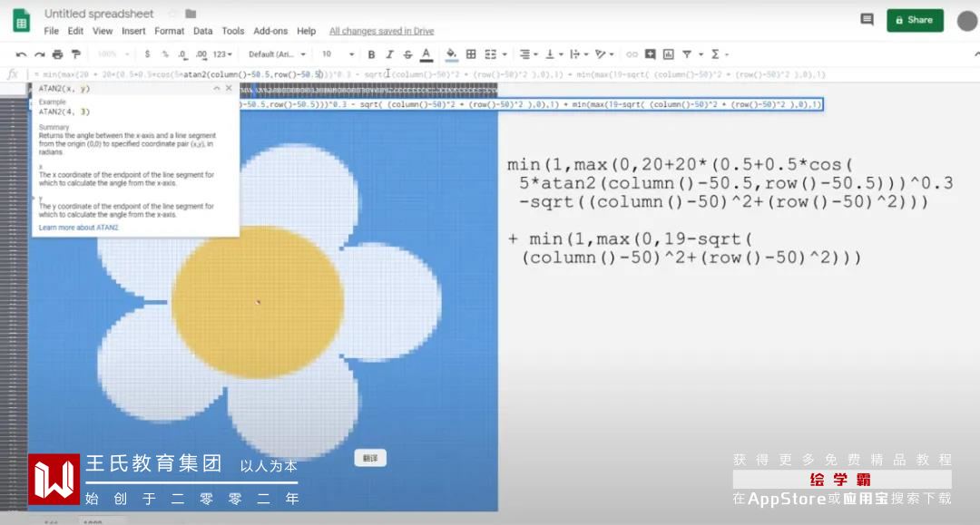
Task: Click the Undo arrow in toolbar
Action: (21, 55)
